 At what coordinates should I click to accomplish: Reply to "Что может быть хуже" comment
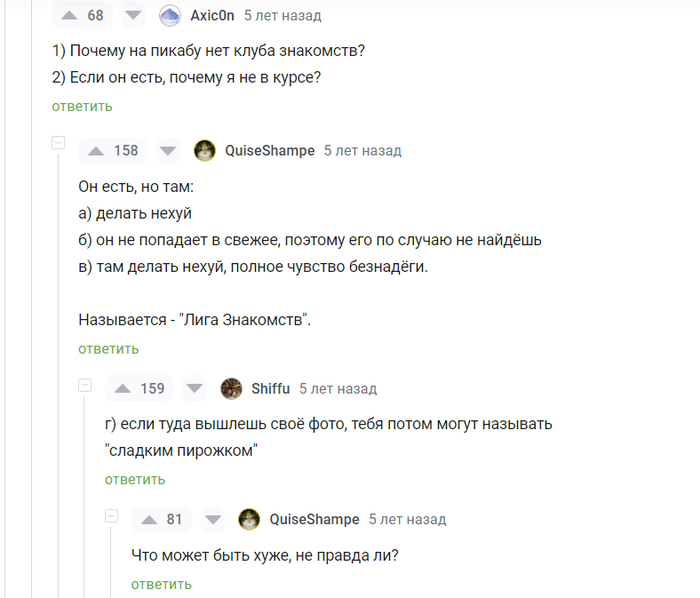(x=161, y=584)
